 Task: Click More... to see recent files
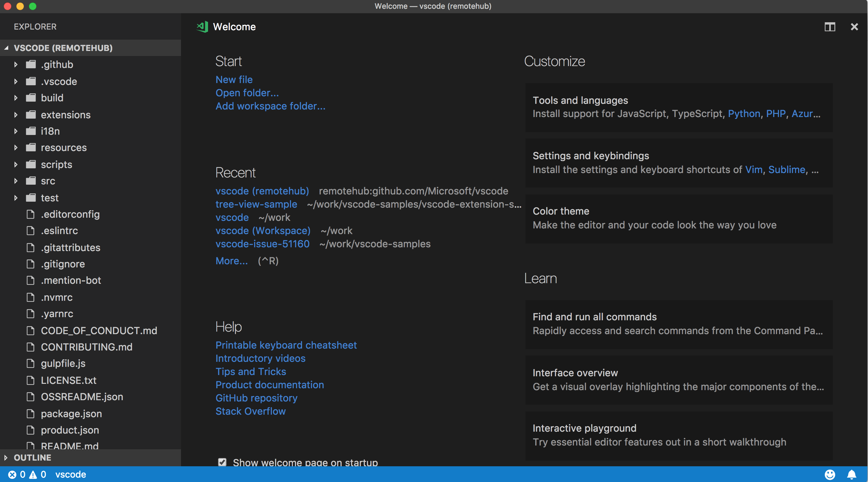231,261
